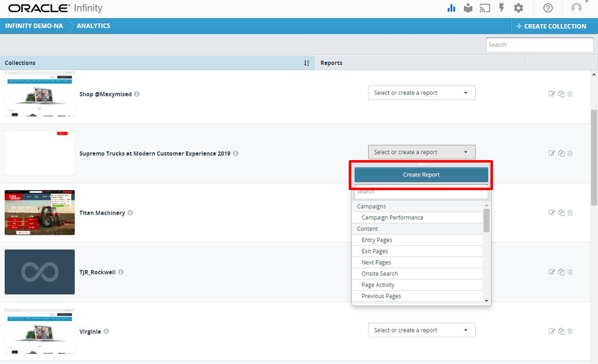
Task: Delete the Titan Machinery collection
Action: [570, 213]
